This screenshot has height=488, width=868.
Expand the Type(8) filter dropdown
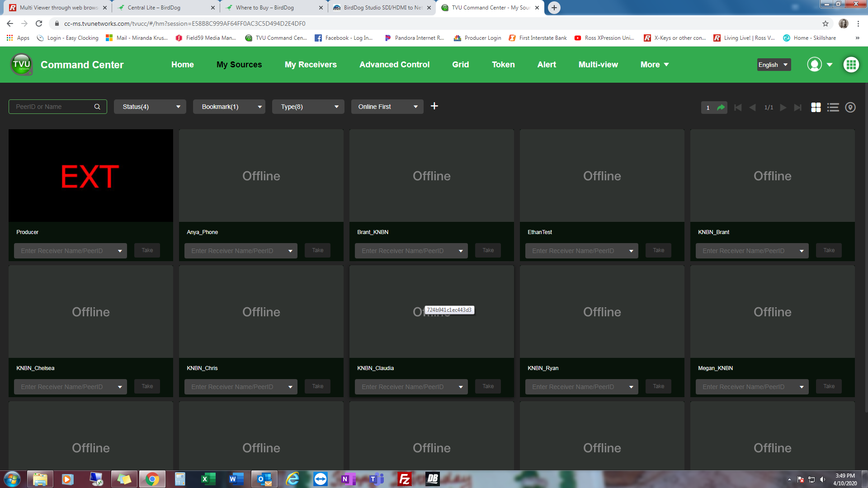coord(308,107)
